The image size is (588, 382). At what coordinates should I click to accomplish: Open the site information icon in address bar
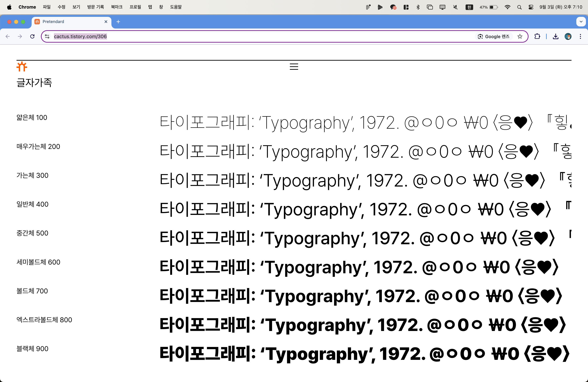47,37
